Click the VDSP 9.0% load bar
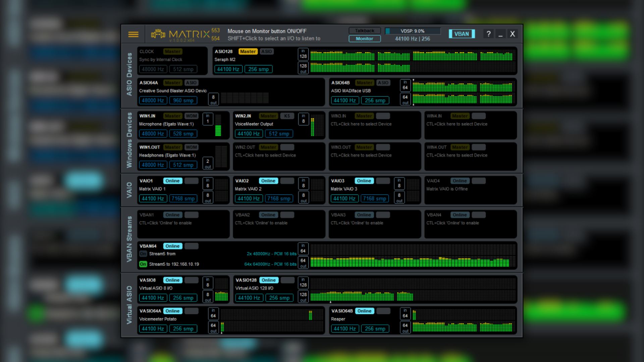 pos(413,31)
